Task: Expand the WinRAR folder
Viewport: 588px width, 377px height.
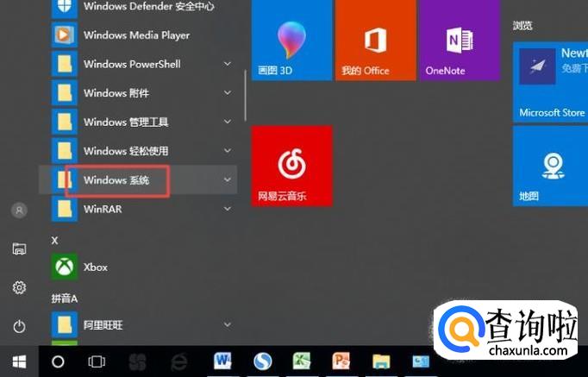Action: (228, 208)
